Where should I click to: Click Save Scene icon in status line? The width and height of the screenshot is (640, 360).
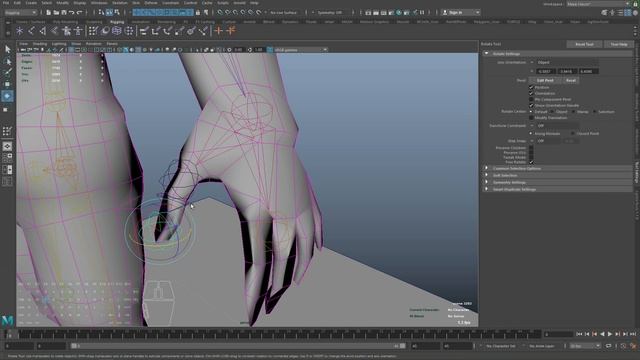coord(64,13)
